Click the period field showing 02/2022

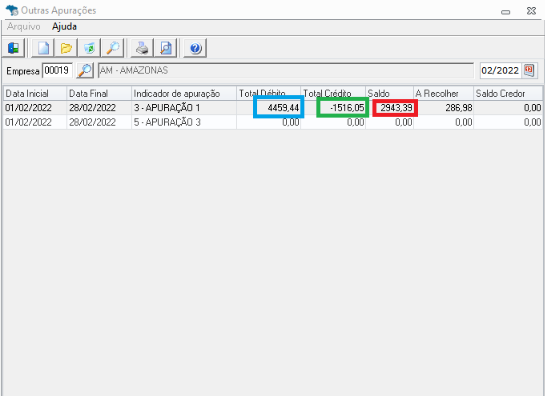click(x=501, y=71)
